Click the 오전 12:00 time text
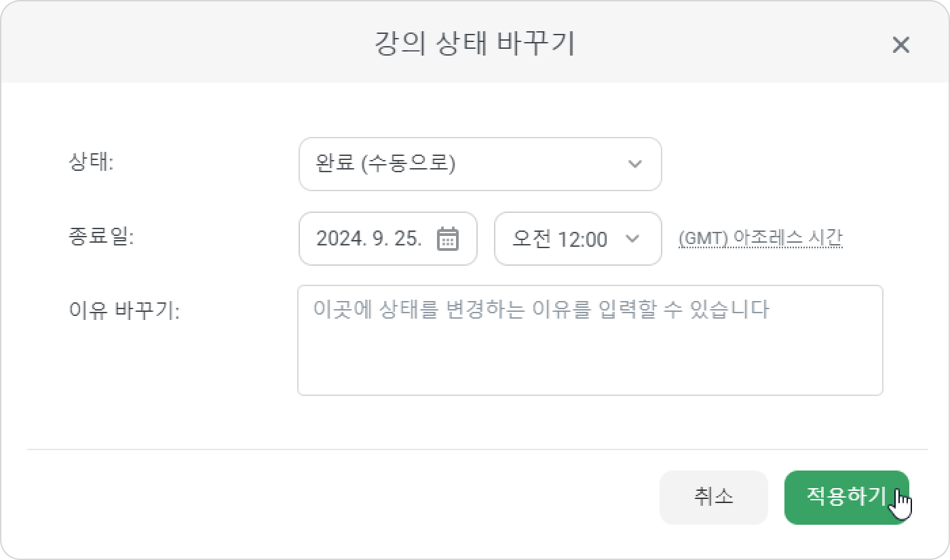This screenshot has width=950, height=560. 560,239
